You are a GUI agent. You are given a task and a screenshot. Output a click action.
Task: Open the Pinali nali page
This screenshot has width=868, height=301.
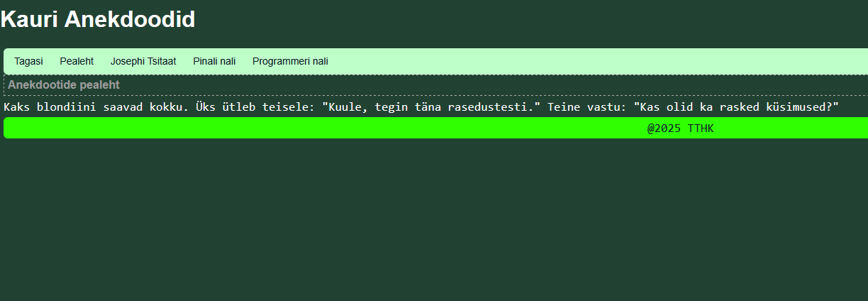click(214, 62)
